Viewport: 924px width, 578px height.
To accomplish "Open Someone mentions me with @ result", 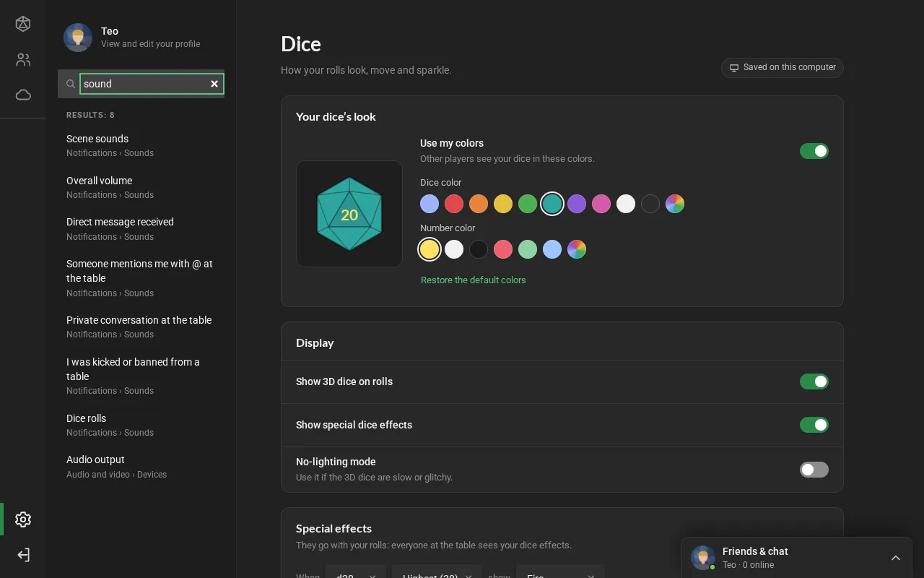I will pyautogui.click(x=141, y=277).
